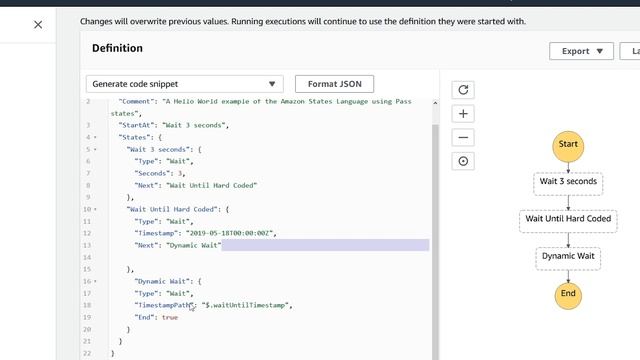Click "Next": "Dynamic Wait" on line 13

[178, 245]
